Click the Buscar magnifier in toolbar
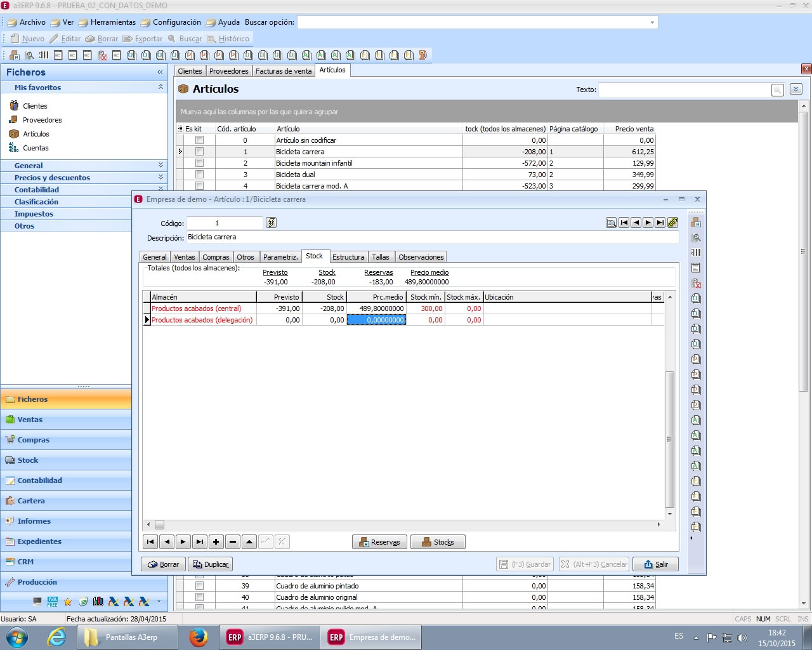Image resolution: width=812 pixels, height=650 pixels. point(171,39)
